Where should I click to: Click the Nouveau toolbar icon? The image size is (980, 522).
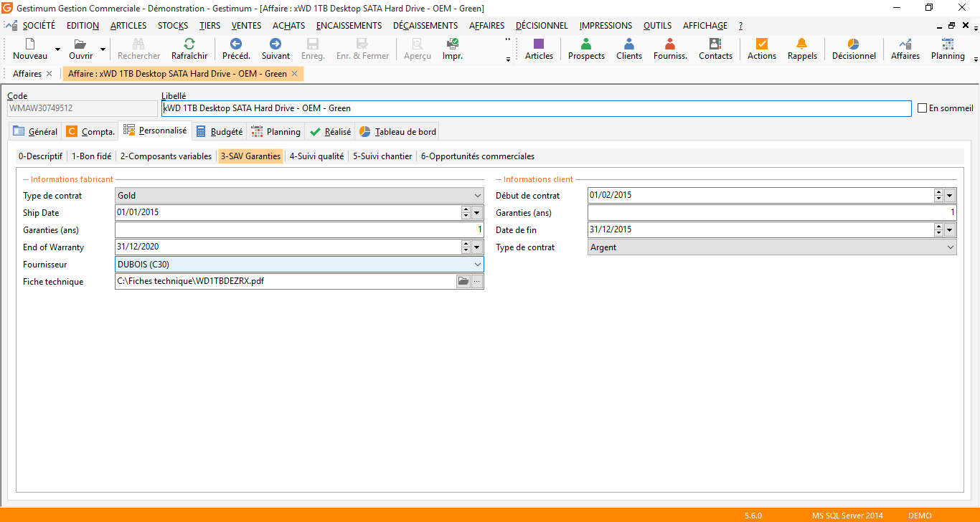tap(30, 44)
